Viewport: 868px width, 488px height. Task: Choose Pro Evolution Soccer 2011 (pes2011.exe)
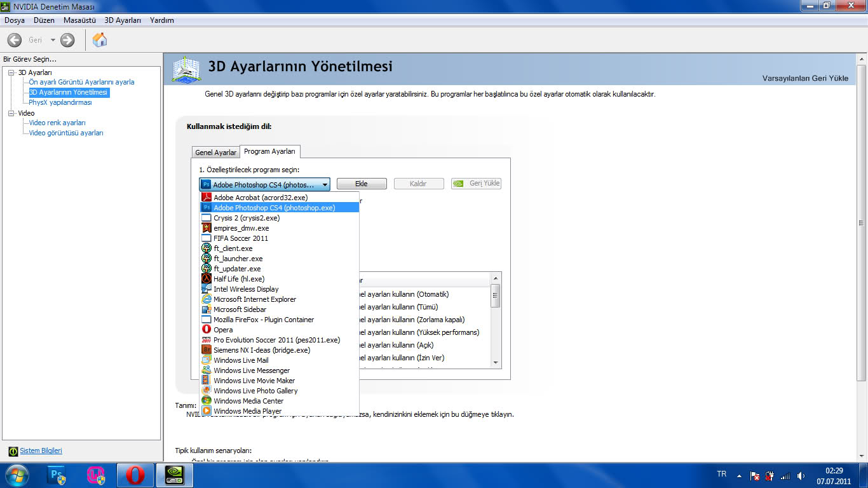tap(280, 340)
